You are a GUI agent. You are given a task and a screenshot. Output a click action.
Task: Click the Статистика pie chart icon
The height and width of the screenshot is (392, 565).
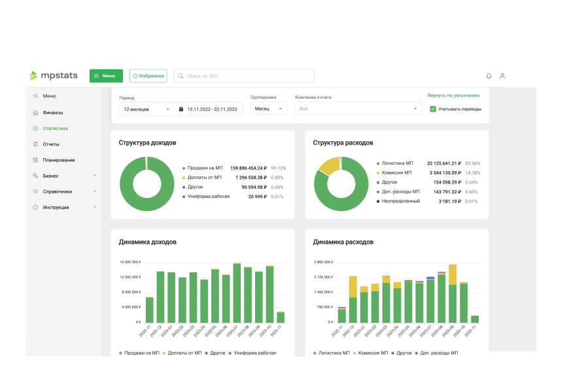pos(35,128)
